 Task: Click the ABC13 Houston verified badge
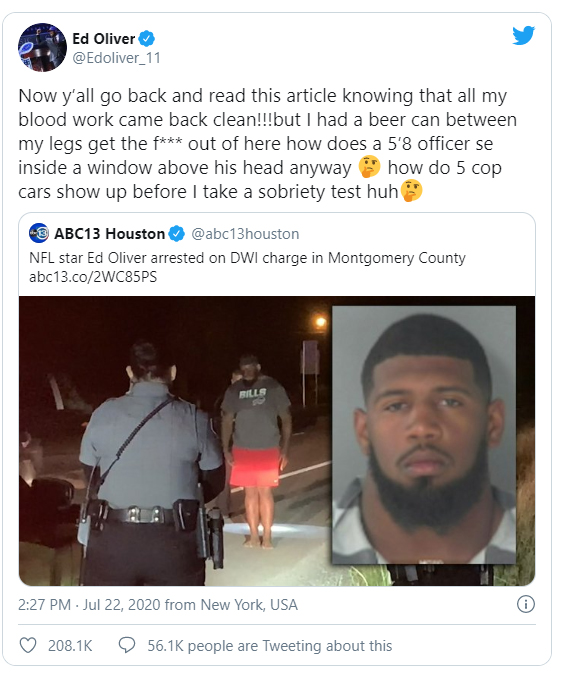(x=177, y=234)
